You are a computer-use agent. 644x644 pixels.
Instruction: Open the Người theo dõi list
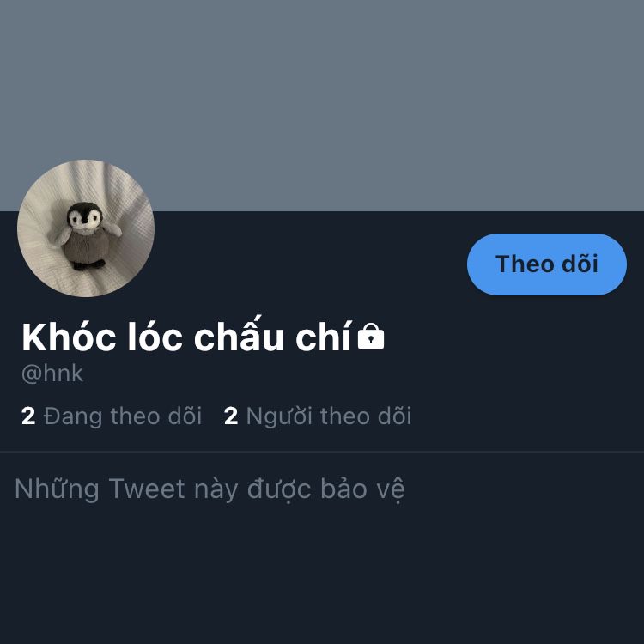(x=318, y=416)
